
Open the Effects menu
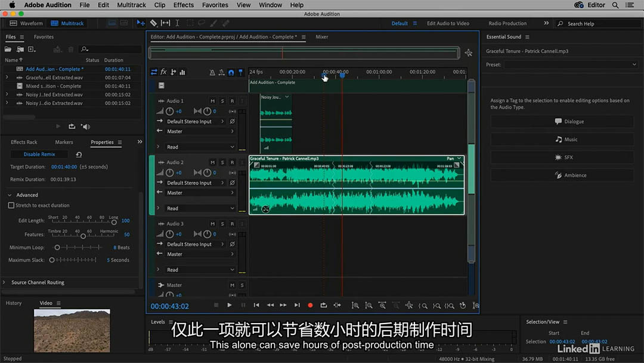click(183, 5)
